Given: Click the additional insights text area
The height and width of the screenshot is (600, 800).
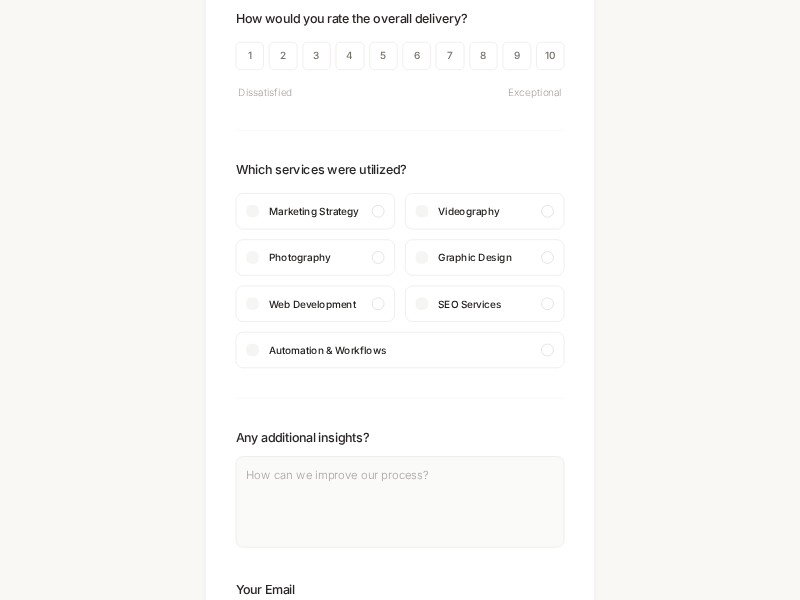Looking at the screenshot, I should pos(400,500).
